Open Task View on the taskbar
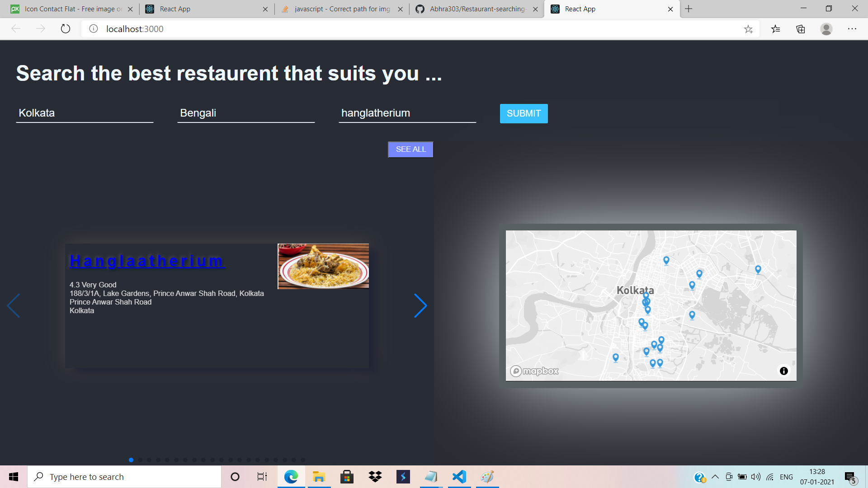 (262, 477)
